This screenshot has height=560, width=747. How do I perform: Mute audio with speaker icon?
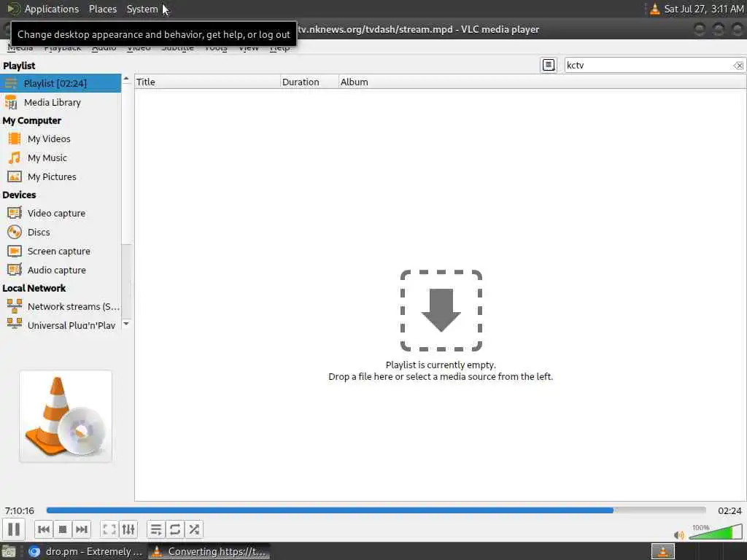point(679,535)
